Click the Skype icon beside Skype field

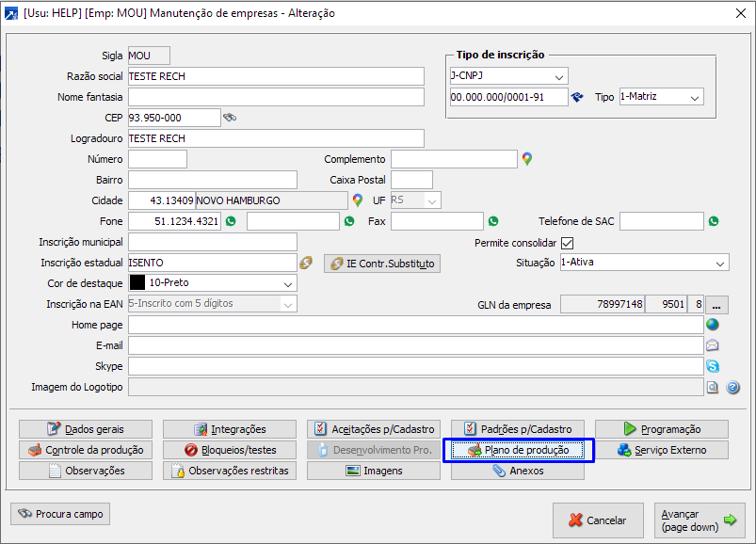[x=713, y=366]
